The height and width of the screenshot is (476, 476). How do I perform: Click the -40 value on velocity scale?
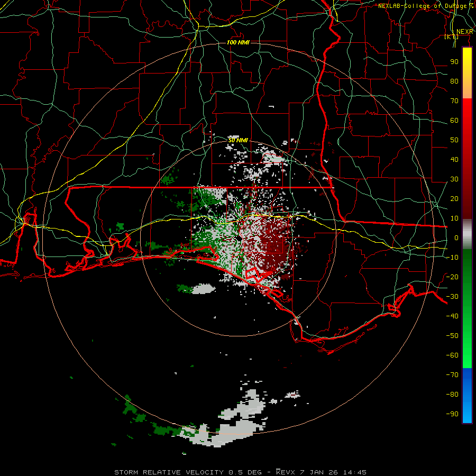452,316
